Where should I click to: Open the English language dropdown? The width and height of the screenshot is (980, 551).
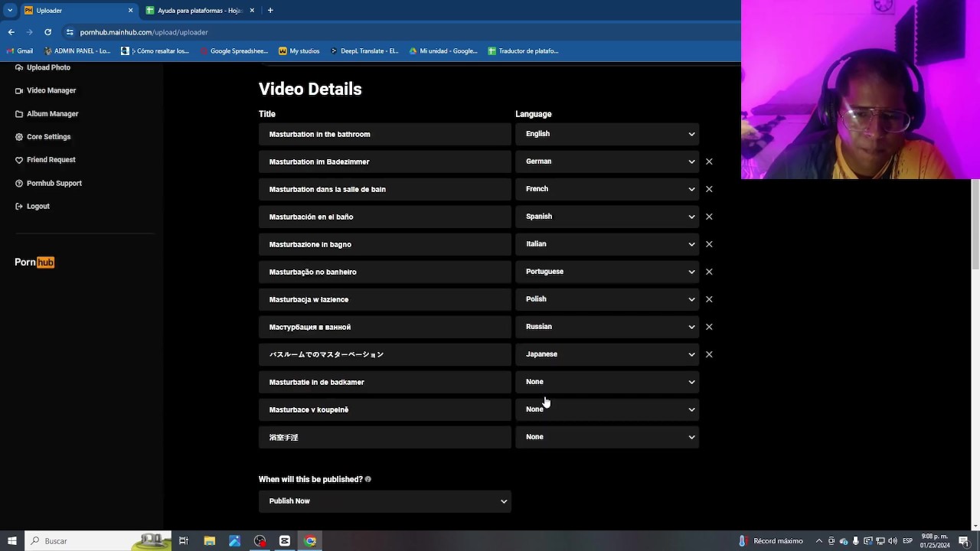[x=607, y=134]
